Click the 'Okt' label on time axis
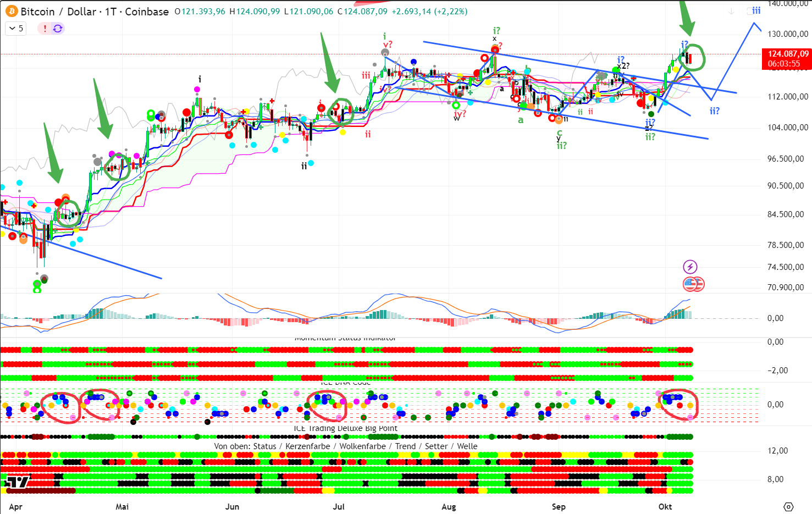Image resolution: width=812 pixels, height=514 pixels. click(665, 506)
